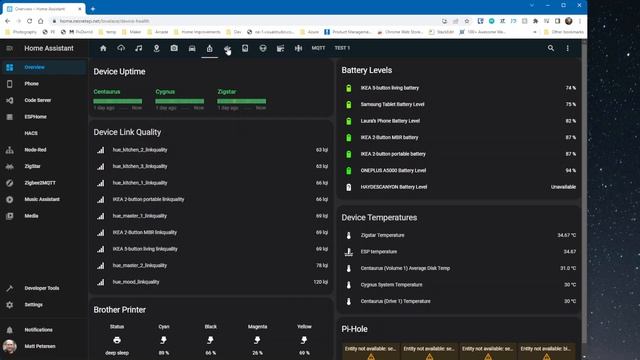Click the Cygnus uptime history bar
The image size is (640, 360).
coord(180,101)
